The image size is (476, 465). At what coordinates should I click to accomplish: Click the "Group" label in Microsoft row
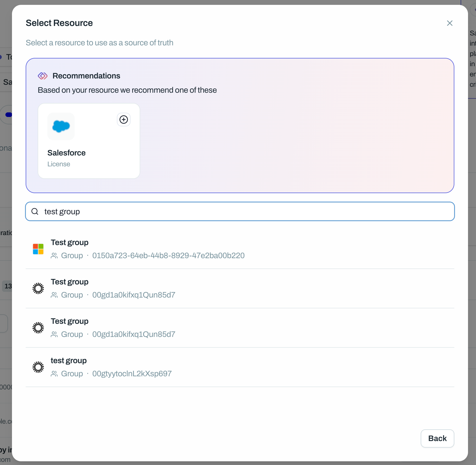(72, 256)
